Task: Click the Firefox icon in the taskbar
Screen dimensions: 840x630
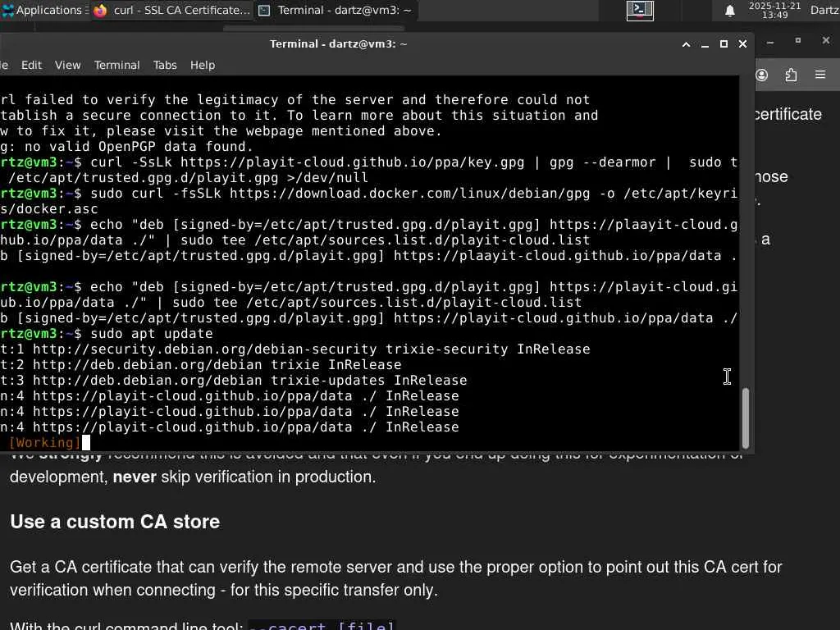Action: click(101, 11)
